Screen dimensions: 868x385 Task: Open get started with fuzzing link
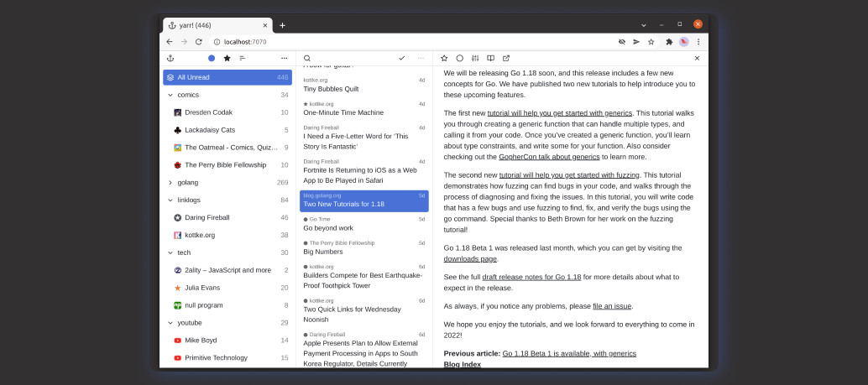pyautogui.click(x=569, y=175)
